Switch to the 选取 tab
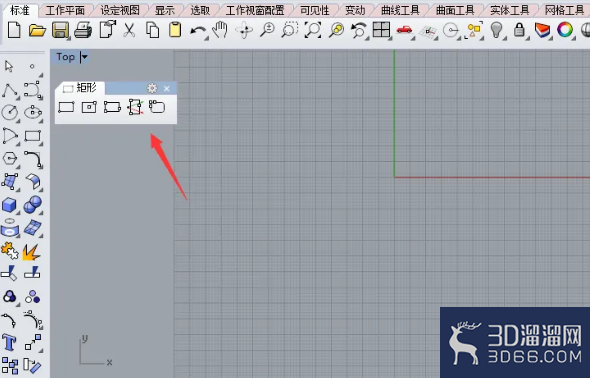Viewport: 590px width, 378px height. 200,10
